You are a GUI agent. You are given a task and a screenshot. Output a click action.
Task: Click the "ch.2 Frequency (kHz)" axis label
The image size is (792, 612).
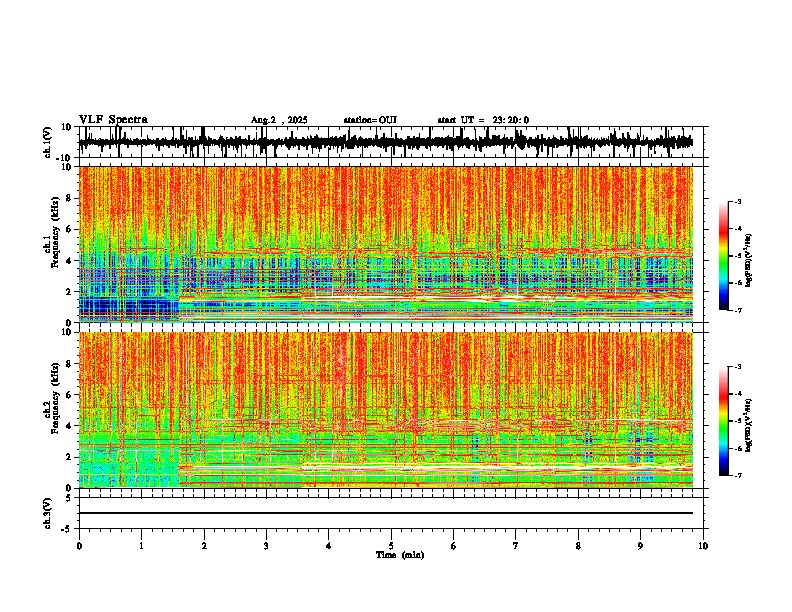point(51,397)
